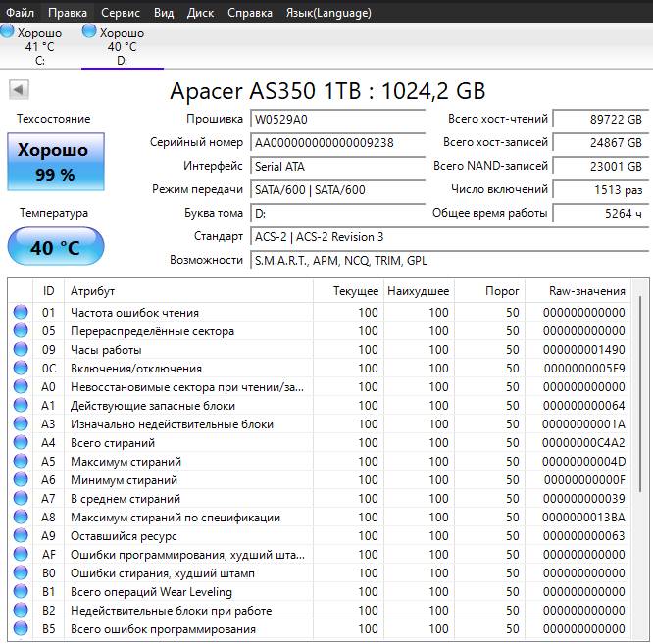Click the firmware field W0529A0
The image size is (653, 644).
coord(337,120)
